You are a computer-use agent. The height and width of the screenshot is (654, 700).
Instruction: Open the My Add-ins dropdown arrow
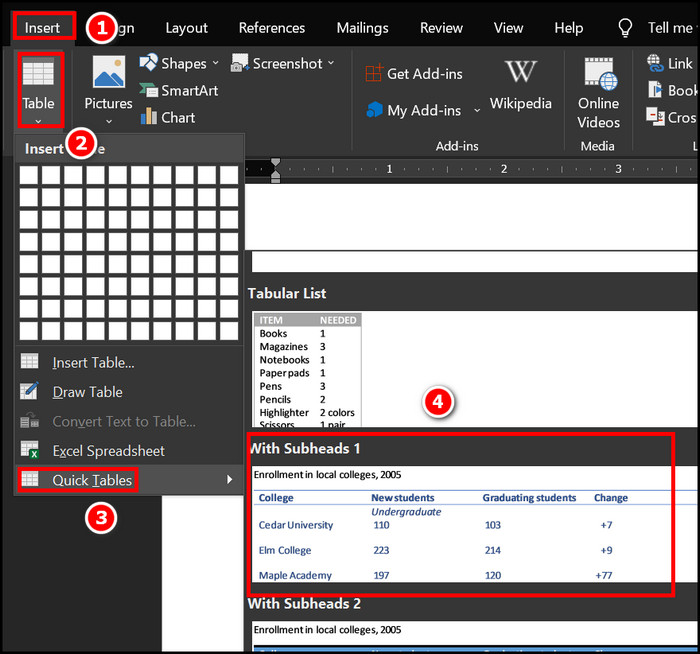click(x=477, y=110)
